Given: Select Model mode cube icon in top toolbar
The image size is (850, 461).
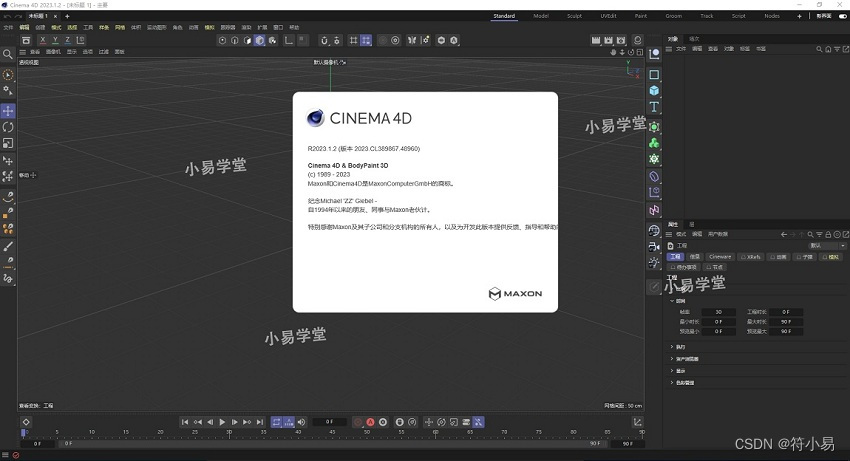Looking at the screenshot, I should pos(260,40).
